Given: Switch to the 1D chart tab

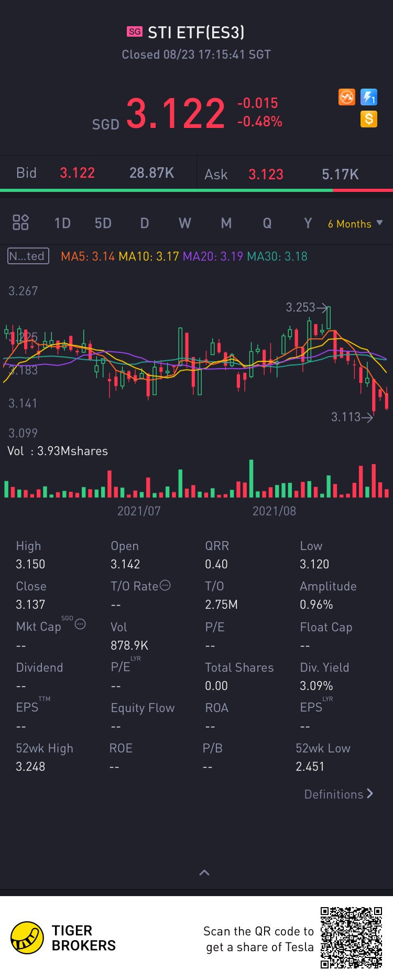Looking at the screenshot, I should 62,223.
